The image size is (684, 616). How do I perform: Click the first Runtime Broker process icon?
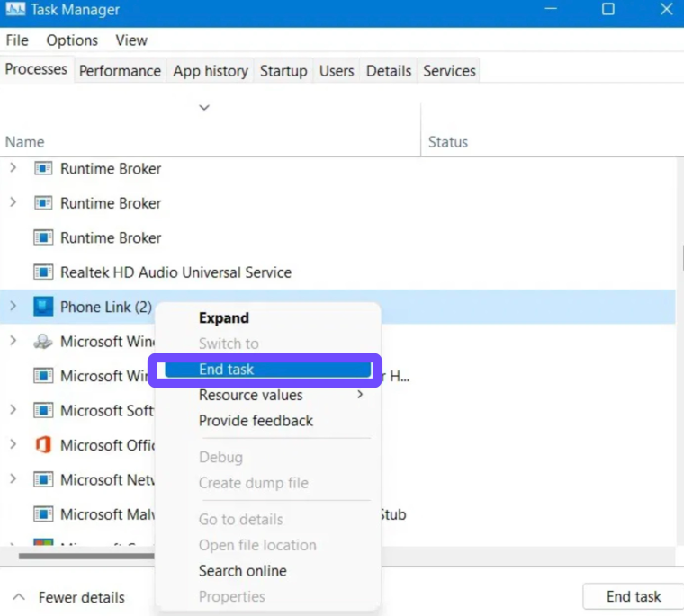[43, 168]
